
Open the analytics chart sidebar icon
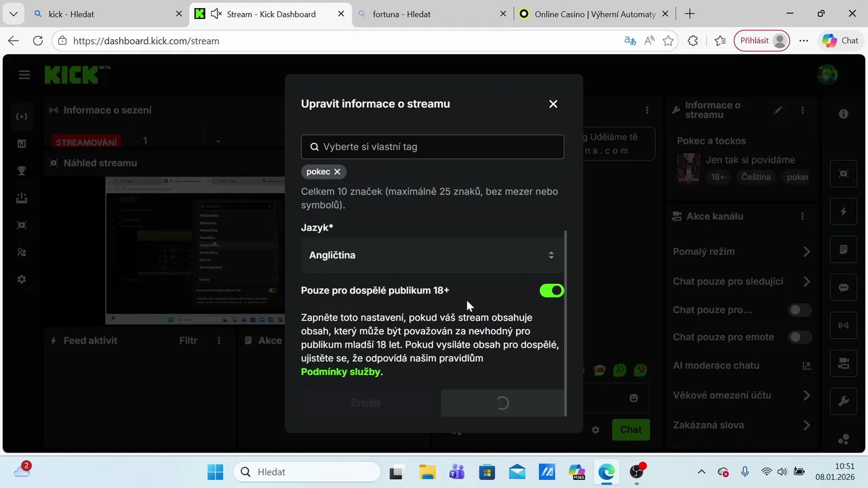tap(22, 144)
